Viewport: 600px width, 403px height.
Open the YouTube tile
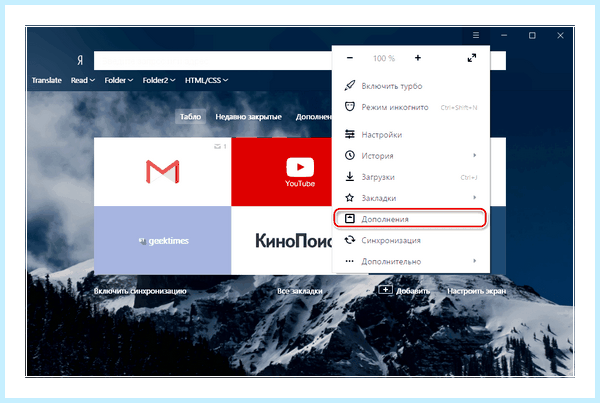(x=281, y=172)
